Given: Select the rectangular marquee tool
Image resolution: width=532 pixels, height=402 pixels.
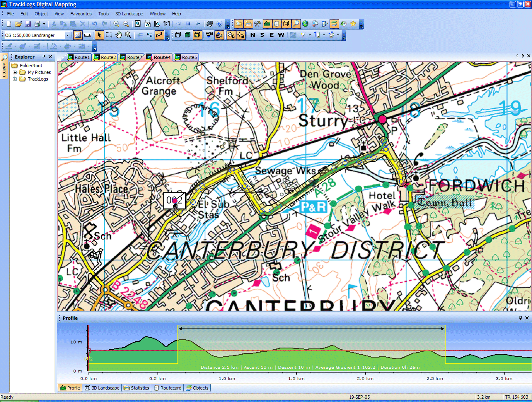Looking at the screenshot, I should click(109, 35).
